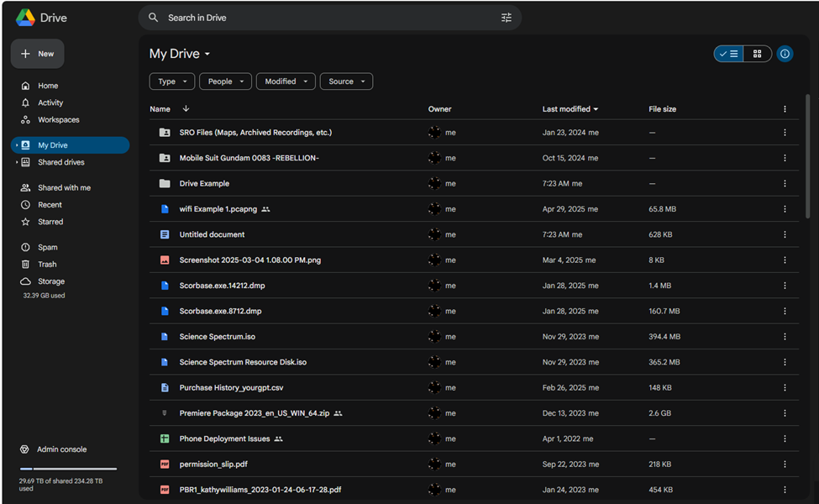
Task: Click the Trash icon in sidebar
Action: pos(25,265)
